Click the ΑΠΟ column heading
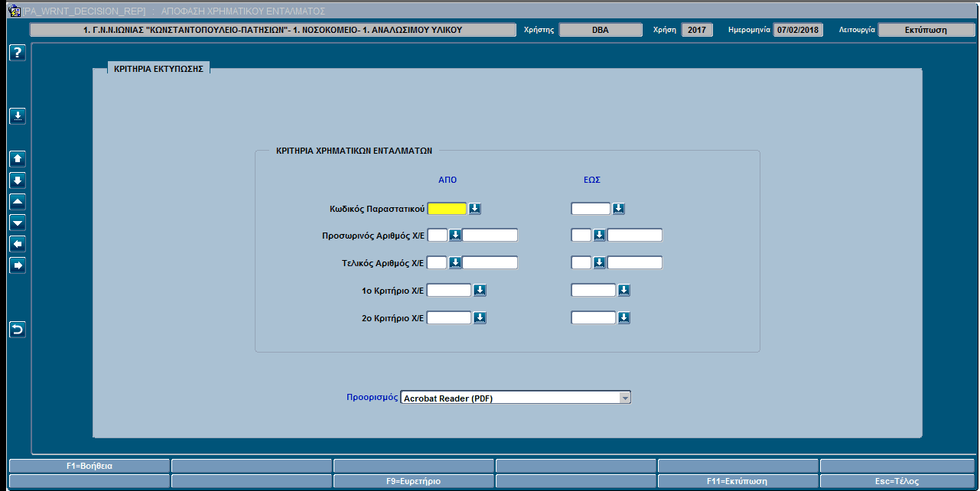Image resolution: width=980 pixels, height=491 pixels. pyautogui.click(x=448, y=180)
